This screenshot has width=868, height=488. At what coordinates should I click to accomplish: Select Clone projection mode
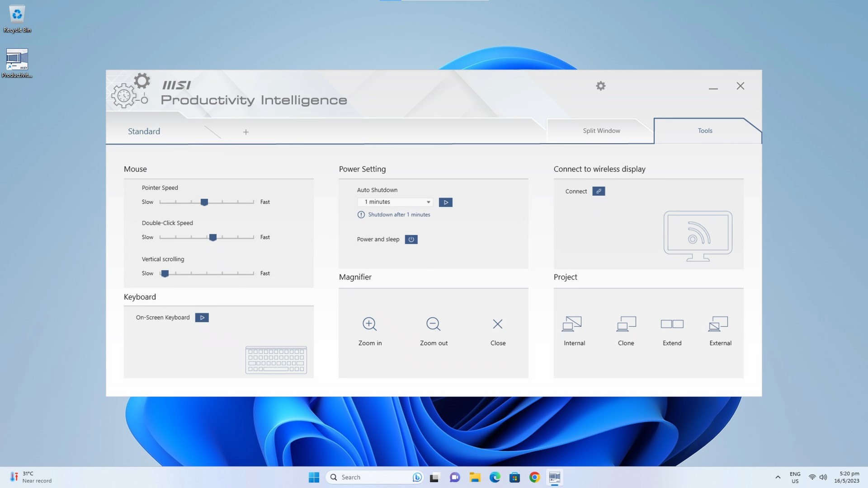(626, 324)
